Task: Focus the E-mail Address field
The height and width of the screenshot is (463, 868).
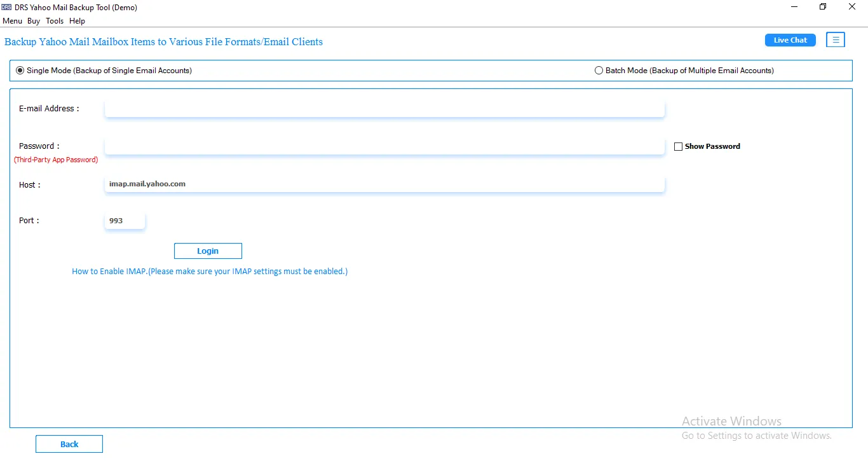Action: pyautogui.click(x=384, y=109)
